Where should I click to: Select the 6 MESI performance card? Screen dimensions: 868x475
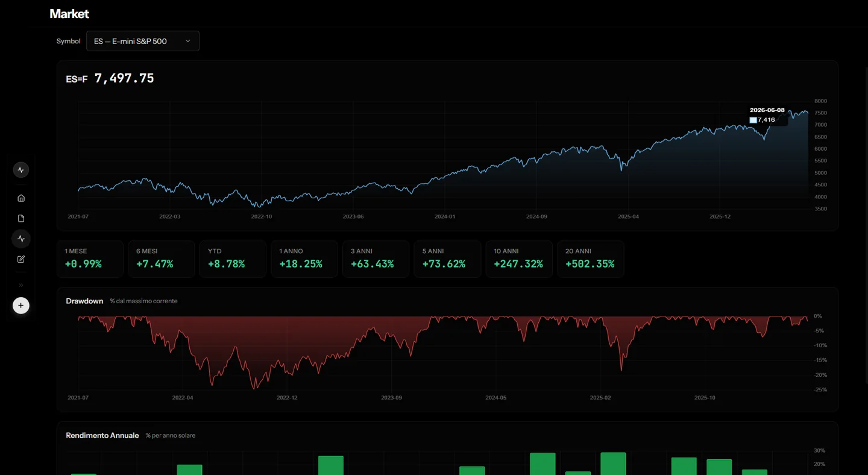[162, 259]
